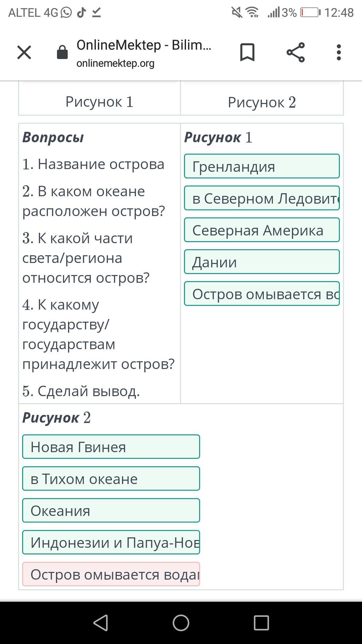This screenshot has width=362, height=644.
Task: Select the red-highlighted Остров омывается answer
Action: tap(111, 574)
